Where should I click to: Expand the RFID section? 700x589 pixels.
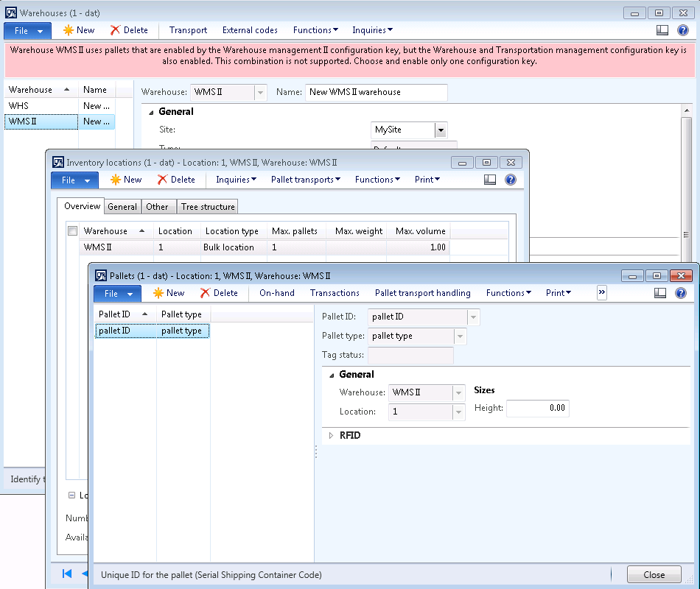tap(332, 436)
